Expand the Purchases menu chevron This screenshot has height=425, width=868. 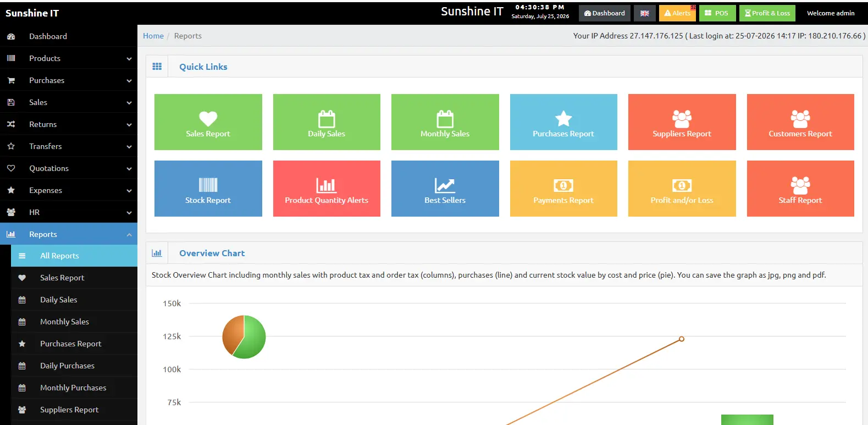coord(129,81)
